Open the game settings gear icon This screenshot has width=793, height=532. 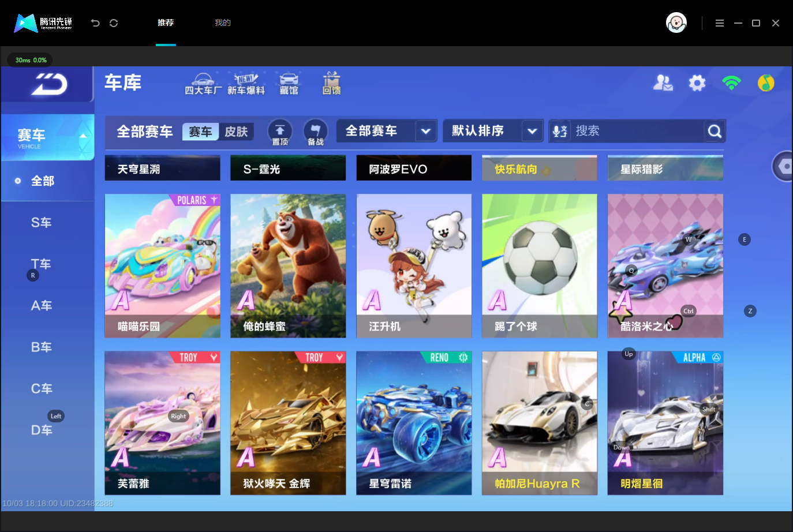point(697,83)
